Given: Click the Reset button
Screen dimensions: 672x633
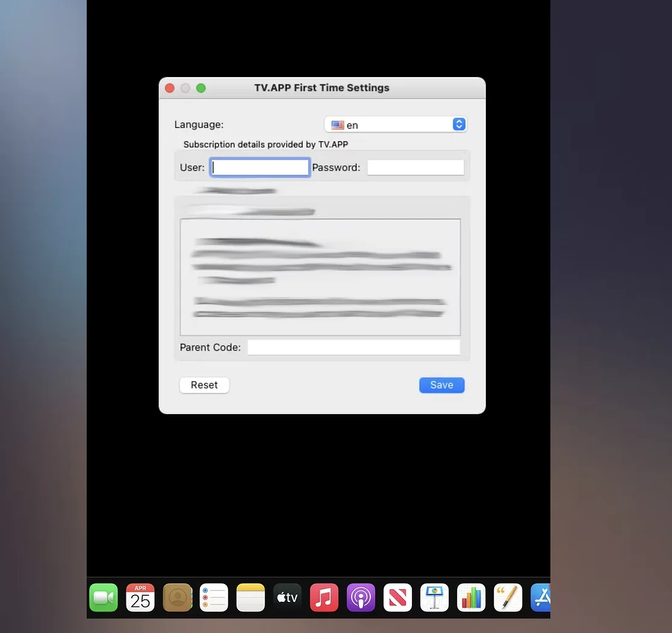Looking at the screenshot, I should pyautogui.click(x=204, y=385).
